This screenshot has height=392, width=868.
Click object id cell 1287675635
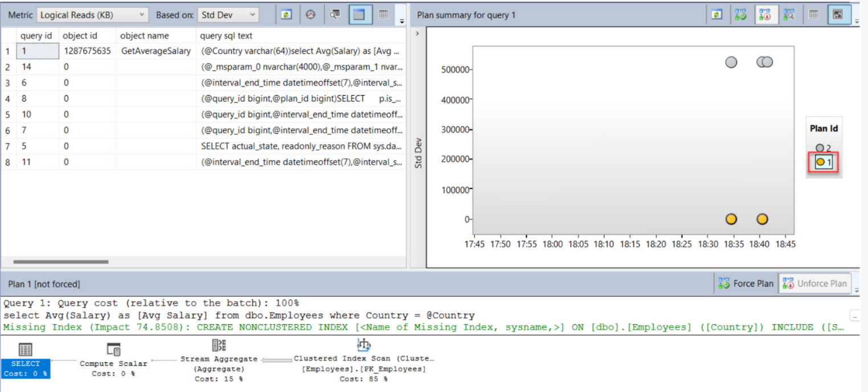click(87, 51)
